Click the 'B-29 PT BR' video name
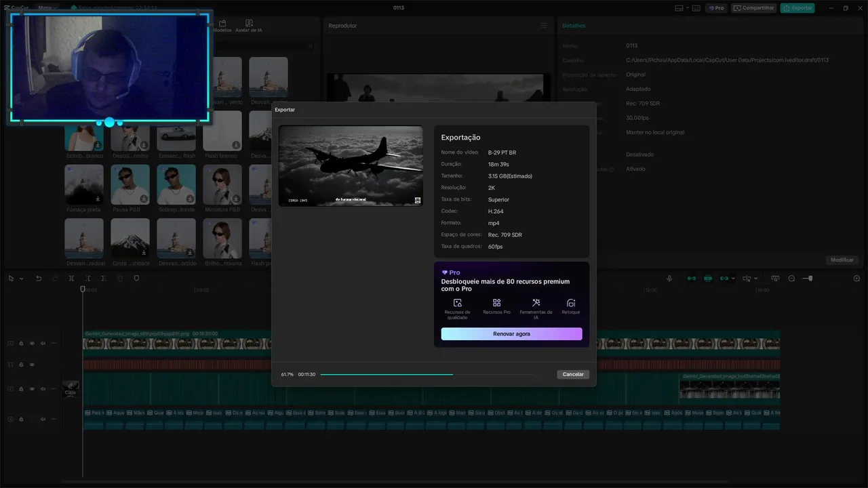Image resolution: width=868 pixels, height=488 pixels. tap(502, 152)
